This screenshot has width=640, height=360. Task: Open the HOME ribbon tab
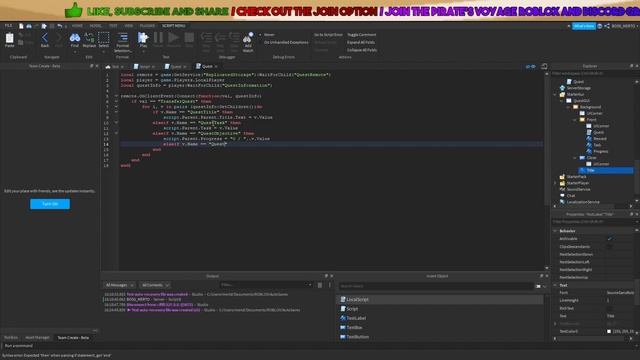tap(77, 26)
